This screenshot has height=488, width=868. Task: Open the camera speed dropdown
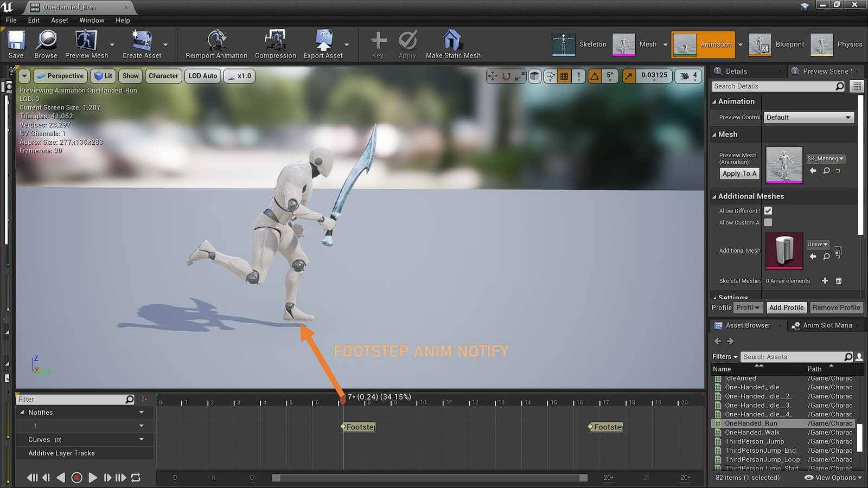coord(688,76)
